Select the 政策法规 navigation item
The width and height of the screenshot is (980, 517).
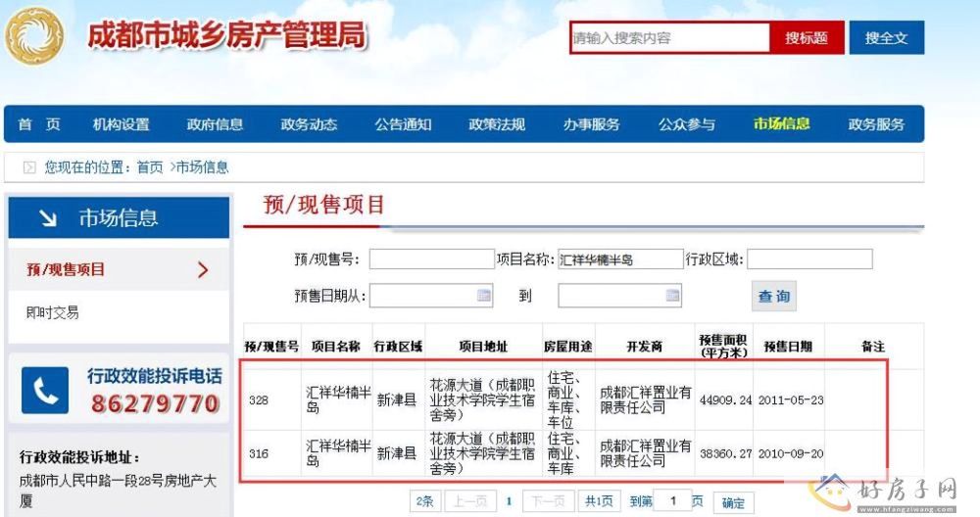click(497, 124)
